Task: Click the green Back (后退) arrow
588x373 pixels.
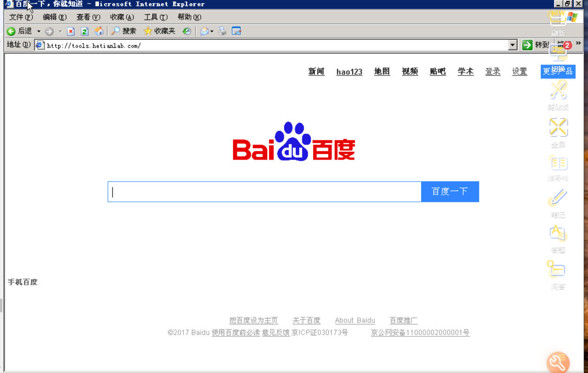Action: [x=11, y=31]
